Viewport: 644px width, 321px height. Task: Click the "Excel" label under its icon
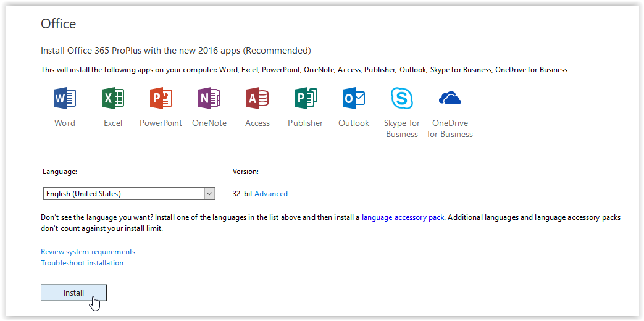[113, 123]
